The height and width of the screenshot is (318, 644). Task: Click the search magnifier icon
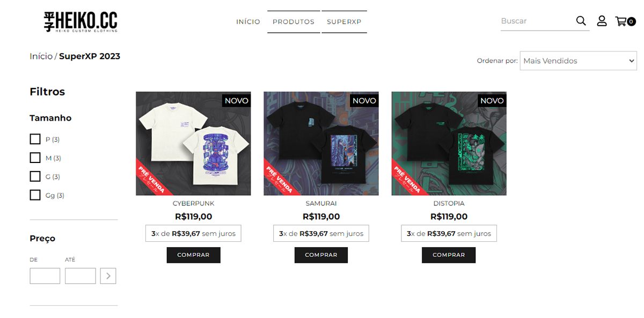click(x=581, y=21)
